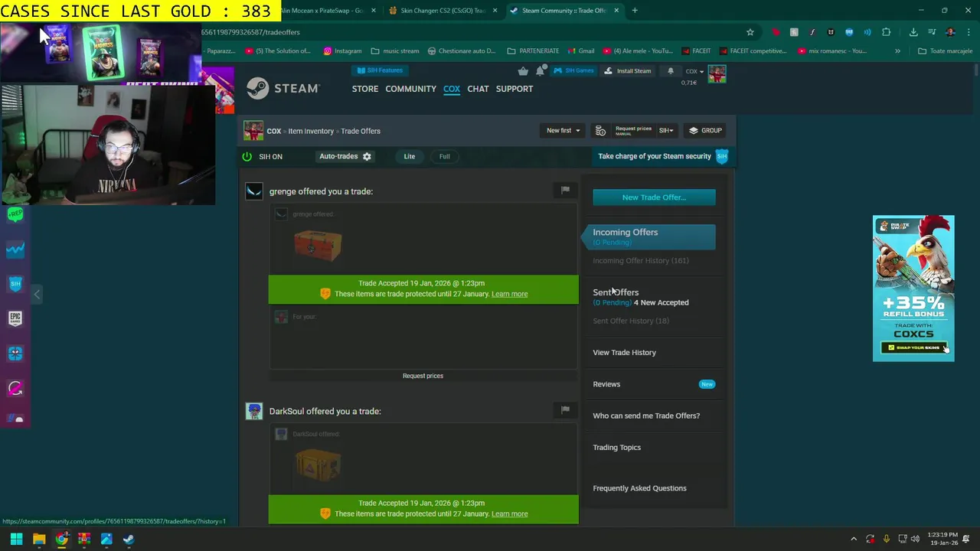
Task: Open the COX profile avatar in header
Action: tap(717, 73)
